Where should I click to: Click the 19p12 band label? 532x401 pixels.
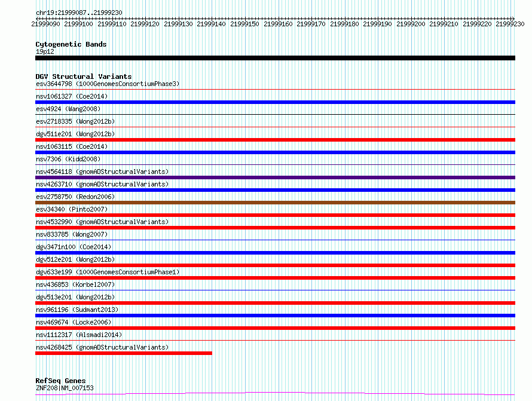coord(45,51)
